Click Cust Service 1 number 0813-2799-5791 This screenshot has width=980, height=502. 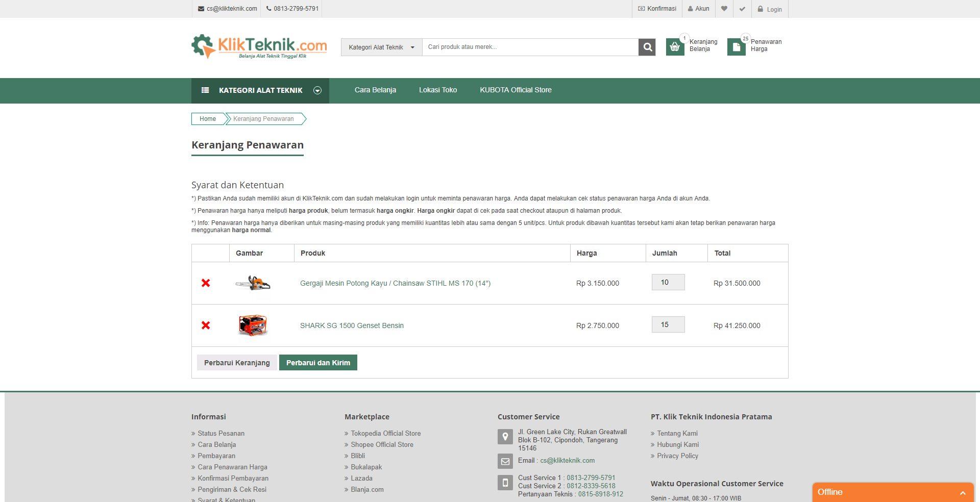(591, 478)
